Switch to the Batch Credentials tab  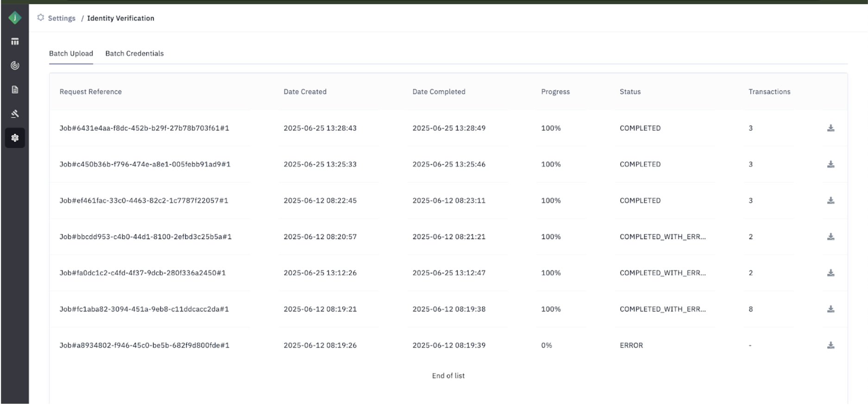134,53
